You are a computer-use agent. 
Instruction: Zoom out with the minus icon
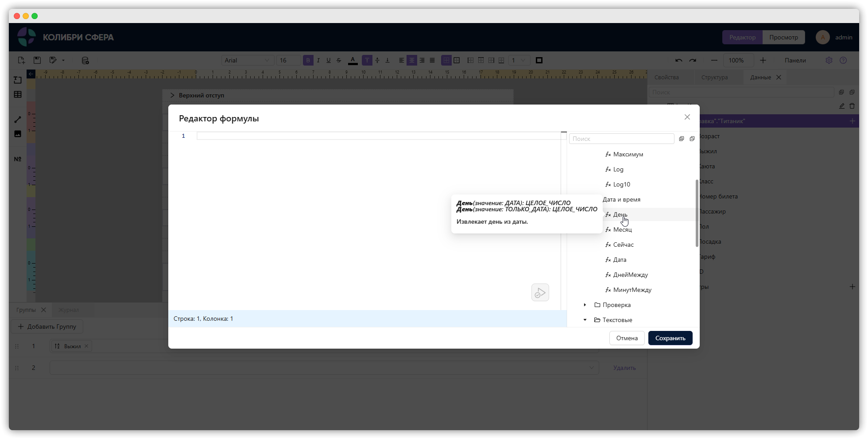pos(714,60)
